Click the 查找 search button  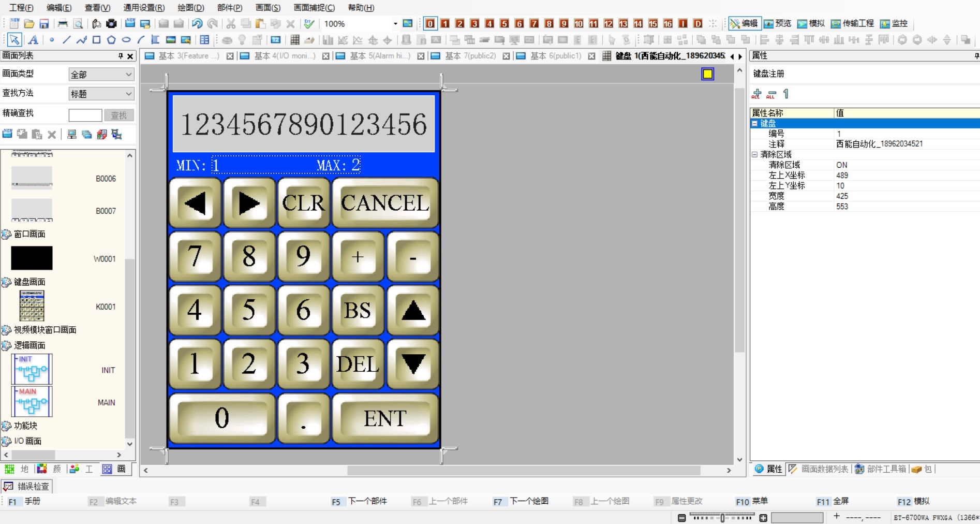[x=118, y=115]
